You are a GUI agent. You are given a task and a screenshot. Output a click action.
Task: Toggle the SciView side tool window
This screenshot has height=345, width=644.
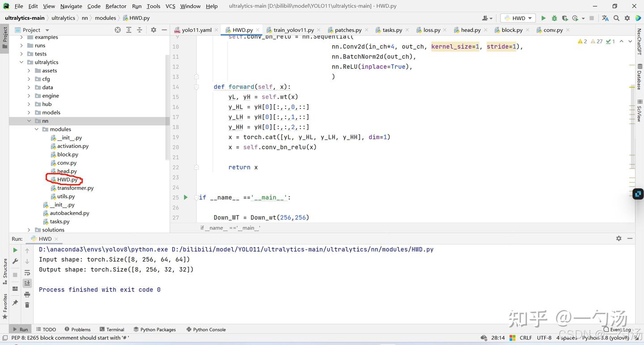coord(639,111)
